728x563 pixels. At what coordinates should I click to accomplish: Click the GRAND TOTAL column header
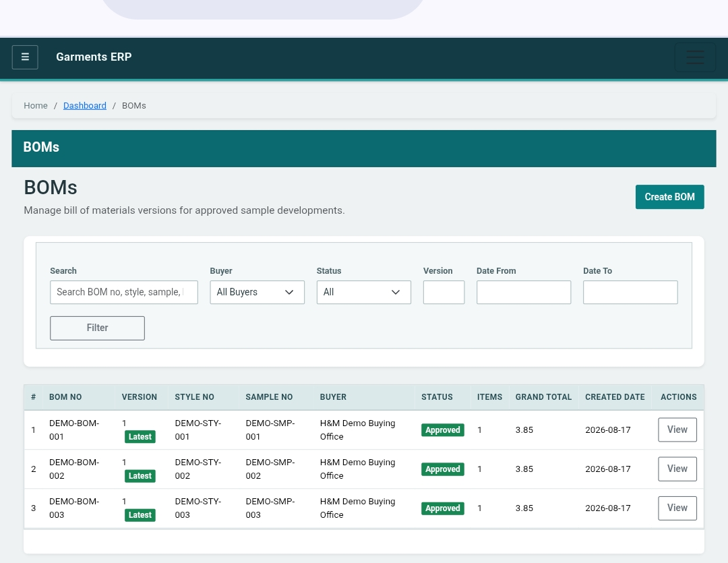543,397
